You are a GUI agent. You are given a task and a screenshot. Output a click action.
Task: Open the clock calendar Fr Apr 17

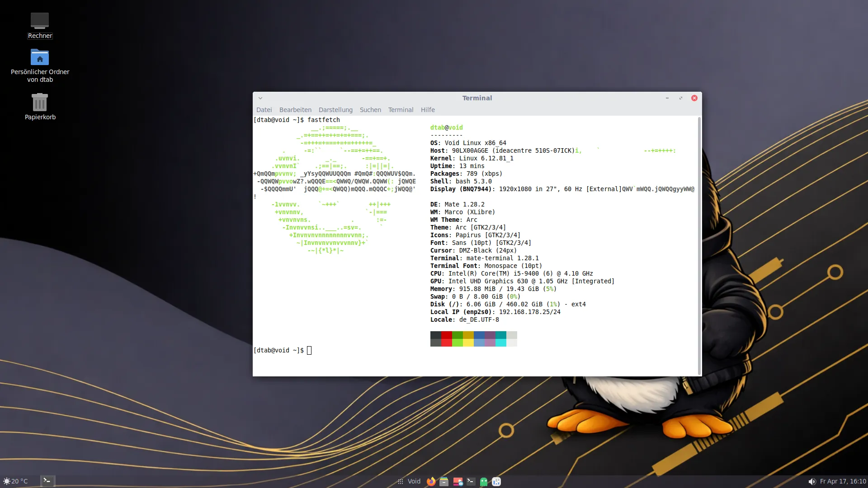click(843, 481)
